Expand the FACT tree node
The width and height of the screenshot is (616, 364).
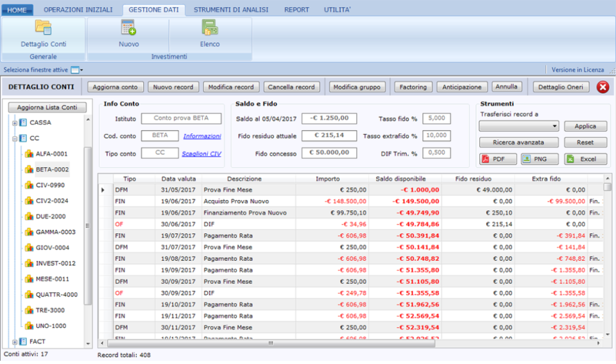[15, 342]
